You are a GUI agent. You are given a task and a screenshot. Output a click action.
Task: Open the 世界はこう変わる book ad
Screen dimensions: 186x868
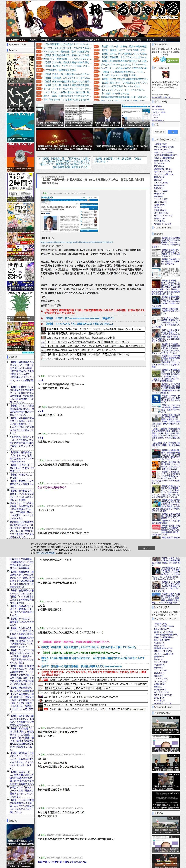(x=20, y=276)
